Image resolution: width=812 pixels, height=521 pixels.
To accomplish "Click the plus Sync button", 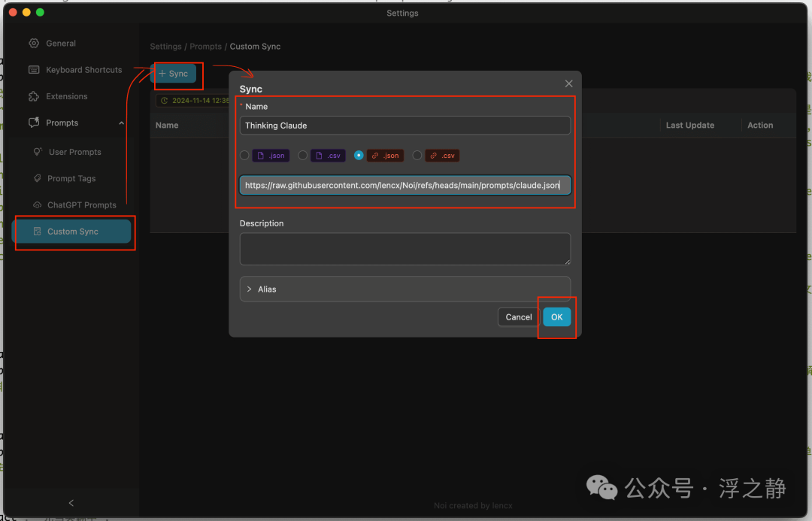I will click(x=174, y=74).
